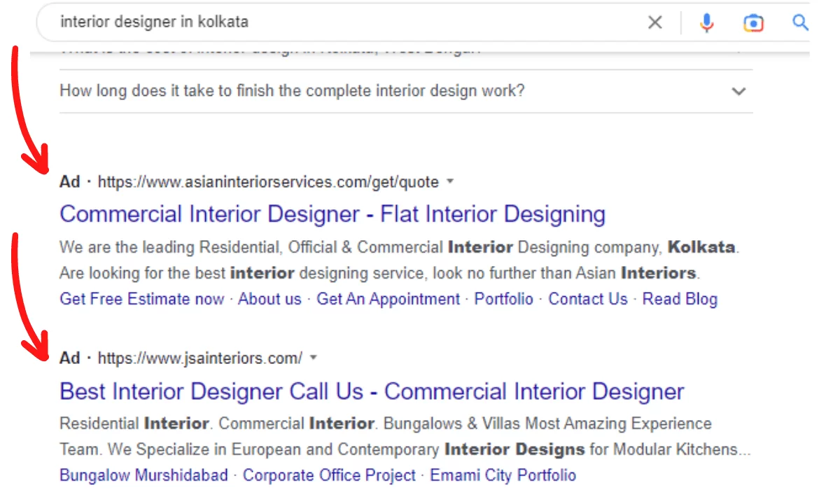Clear the search box with X icon
Screen dimensions: 840x504
click(654, 22)
